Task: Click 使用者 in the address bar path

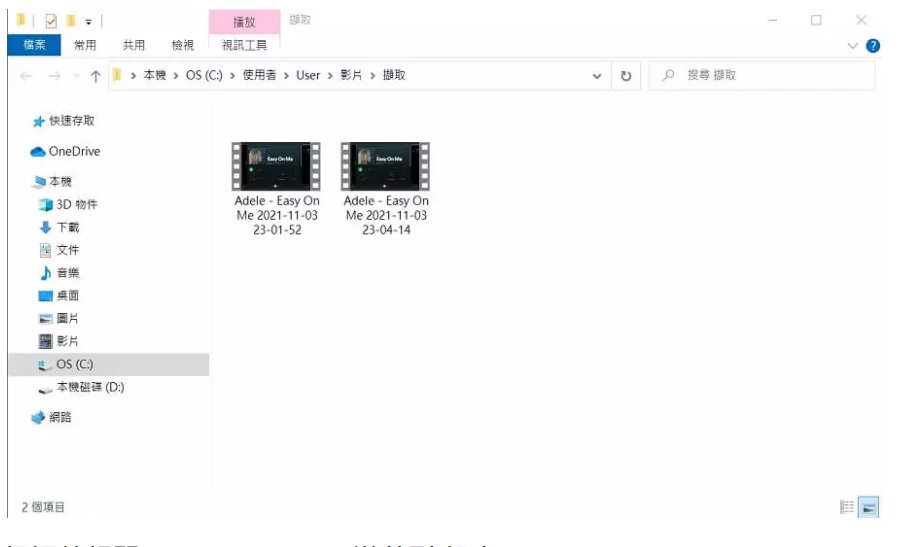Action: [259, 75]
